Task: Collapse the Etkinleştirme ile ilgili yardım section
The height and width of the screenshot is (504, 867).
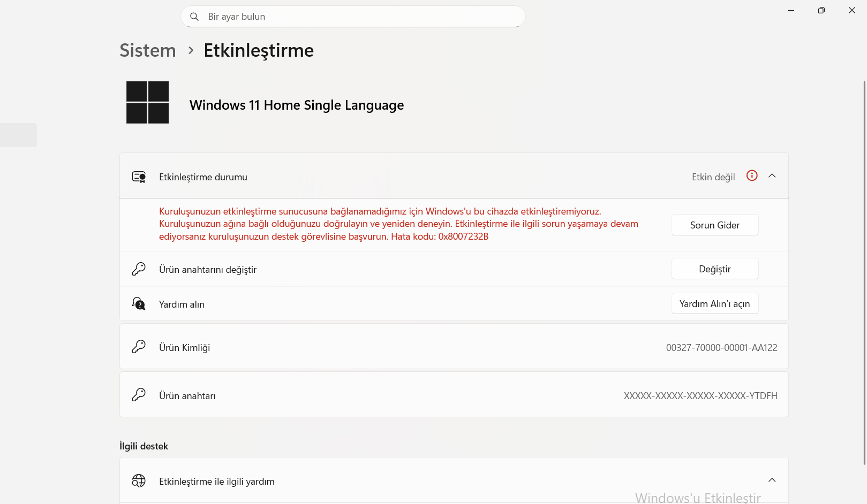Action: (772, 480)
